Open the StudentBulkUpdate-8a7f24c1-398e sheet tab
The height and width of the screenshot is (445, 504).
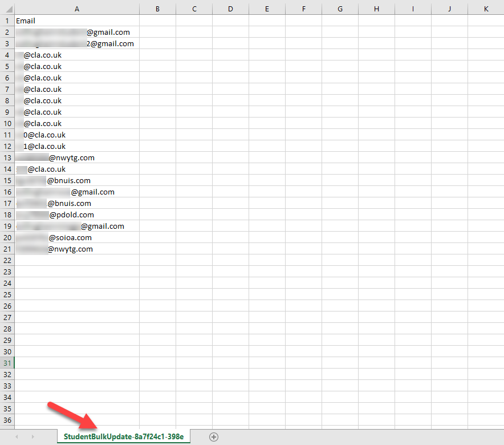124,437
